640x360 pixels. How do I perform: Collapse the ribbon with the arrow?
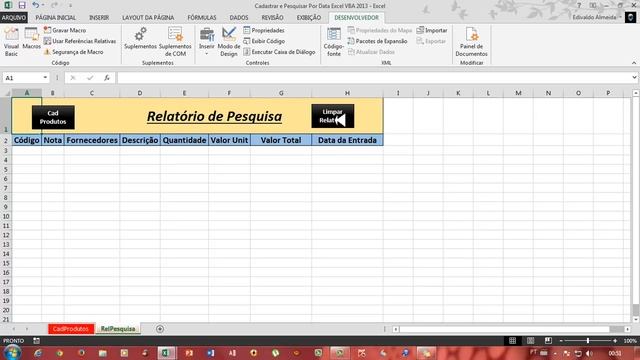tap(634, 63)
